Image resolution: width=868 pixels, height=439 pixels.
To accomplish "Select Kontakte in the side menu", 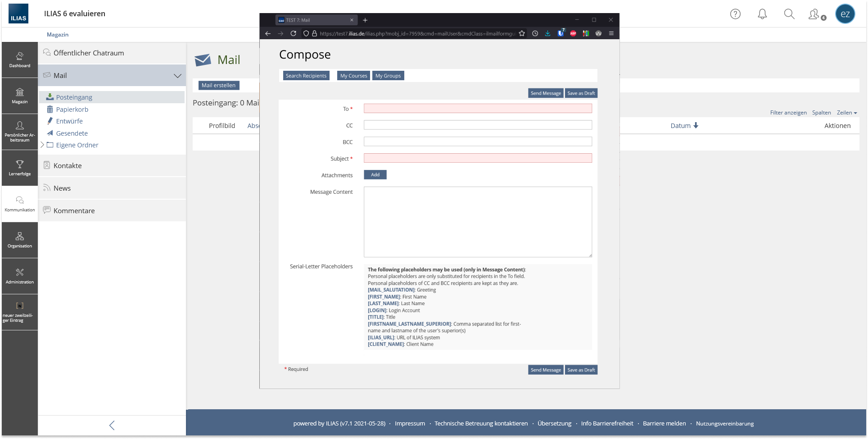I will 68,166.
